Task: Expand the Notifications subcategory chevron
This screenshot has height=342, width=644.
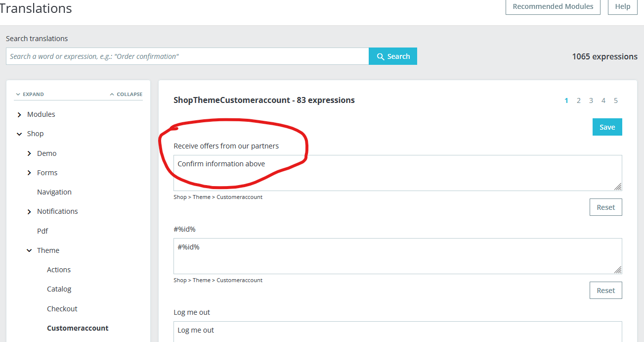Action: 29,212
